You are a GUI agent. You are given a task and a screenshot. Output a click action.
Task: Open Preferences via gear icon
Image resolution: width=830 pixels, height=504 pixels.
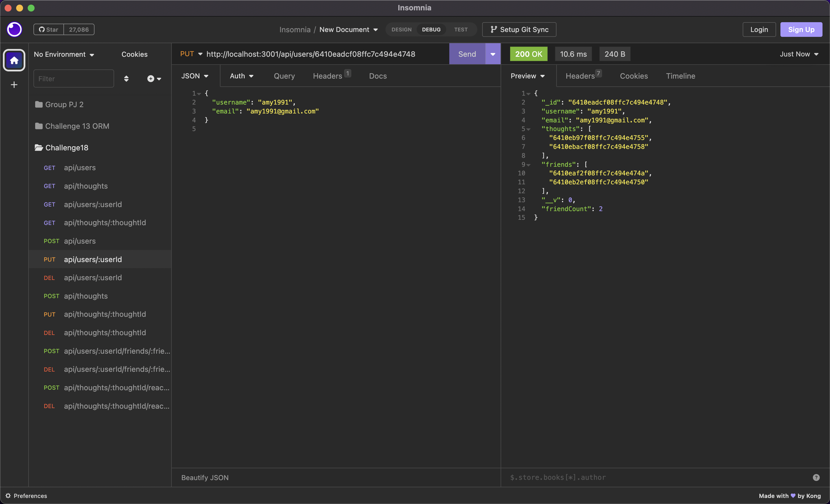click(8, 496)
